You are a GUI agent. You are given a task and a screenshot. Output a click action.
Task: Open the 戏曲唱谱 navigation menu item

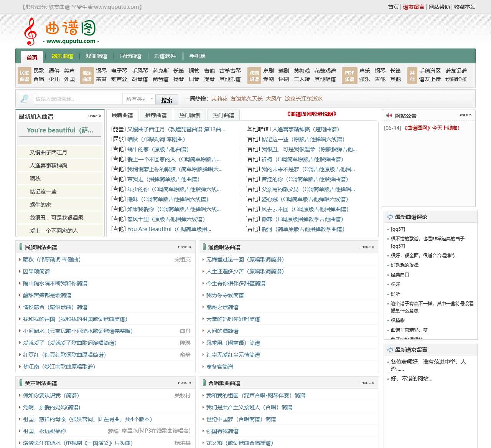(x=97, y=56)
